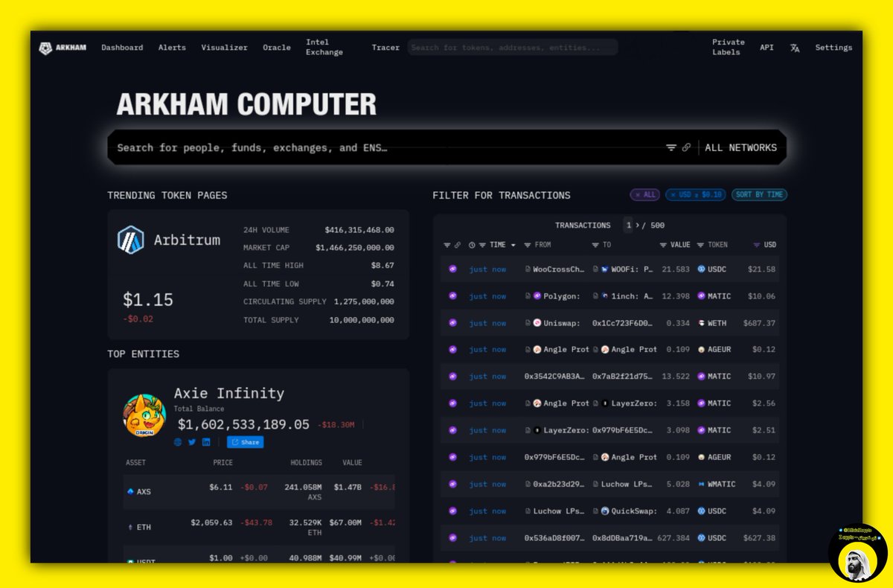This screenshot has height=588, width=893.
Task: Click transactions page number field
Action: point(628,226)
